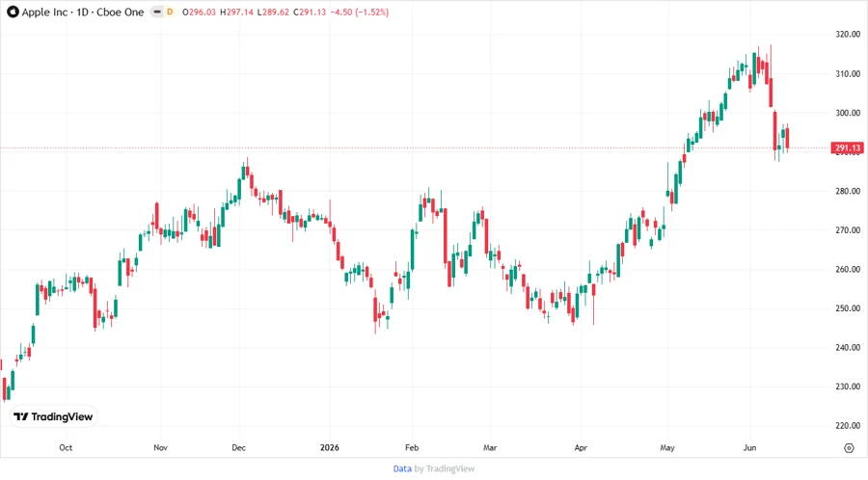Click the Oct label on time axis

pyautogui.click(x=66, y=447)
